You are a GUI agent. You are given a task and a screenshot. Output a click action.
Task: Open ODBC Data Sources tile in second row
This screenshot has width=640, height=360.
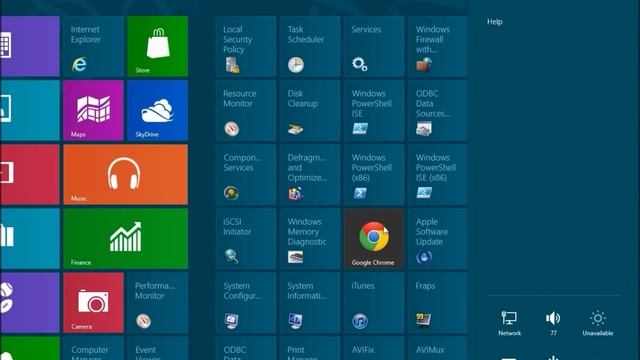(438, 110)
